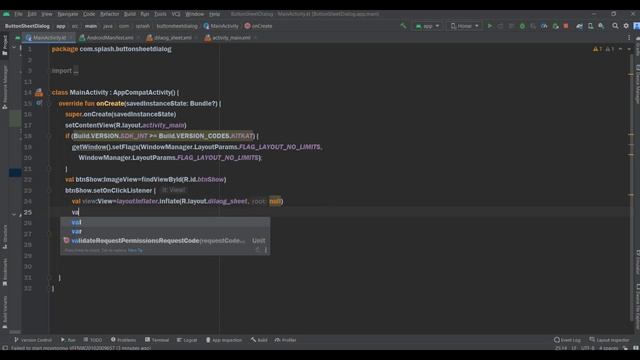Click the Attach Debugger to Android Process icon

pos(555,26)
